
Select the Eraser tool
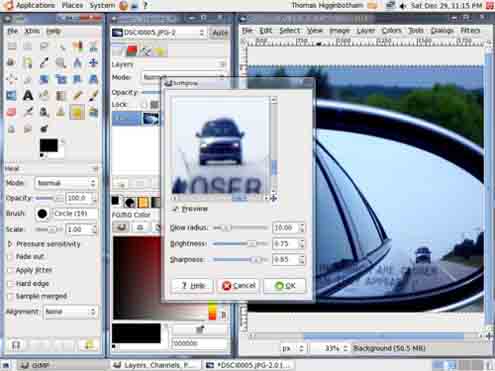[x=12, y=112]
